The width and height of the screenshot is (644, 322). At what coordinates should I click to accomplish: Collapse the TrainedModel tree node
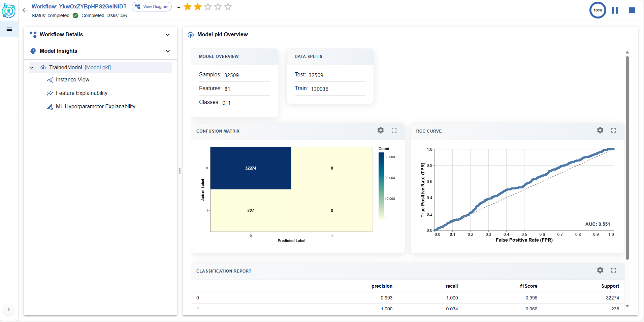click(32, 67)
